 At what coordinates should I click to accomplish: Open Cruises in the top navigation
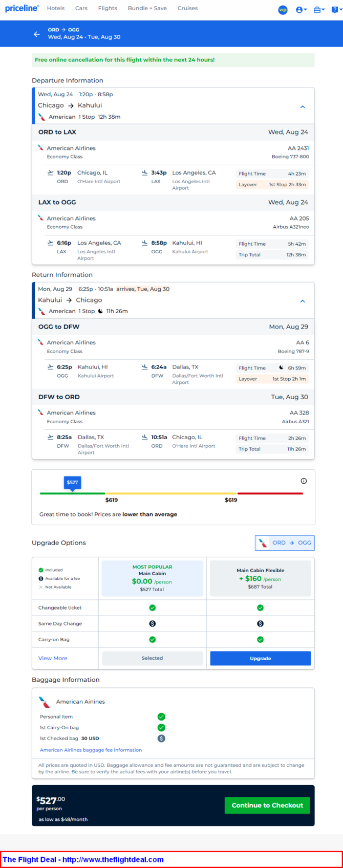[x=187, y=8]
